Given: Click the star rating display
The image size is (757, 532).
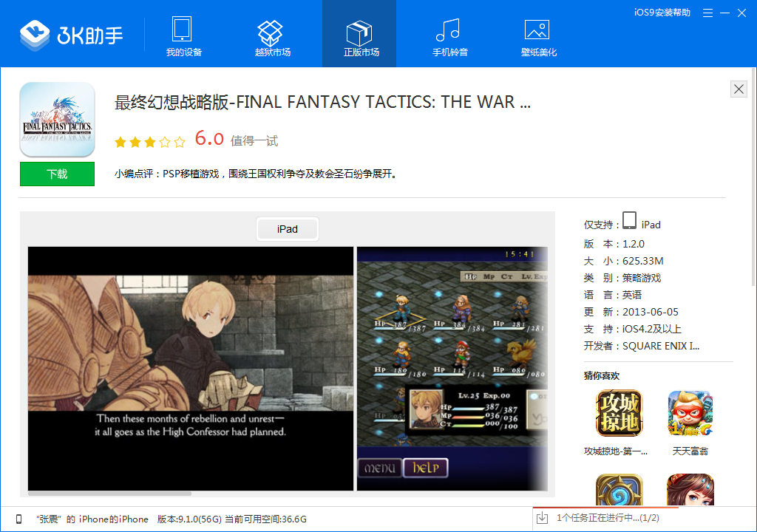Looking at the screenshot, I should (150, 142).
